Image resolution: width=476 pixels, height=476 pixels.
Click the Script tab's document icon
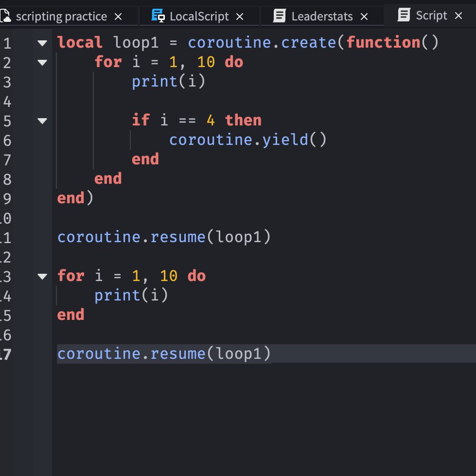404,15
